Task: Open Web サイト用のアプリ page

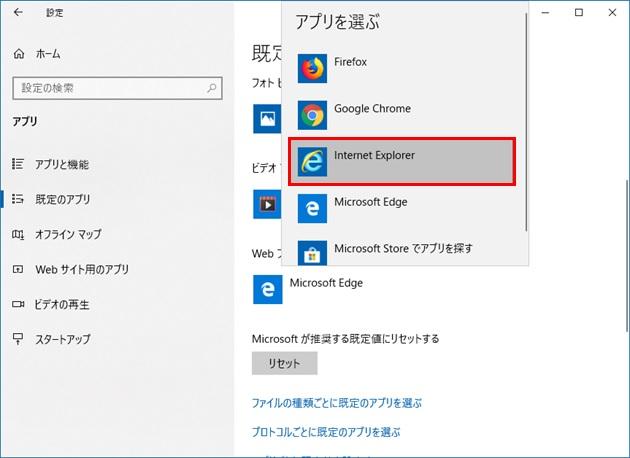Action: pyautogui.click(x=82, y=269)
